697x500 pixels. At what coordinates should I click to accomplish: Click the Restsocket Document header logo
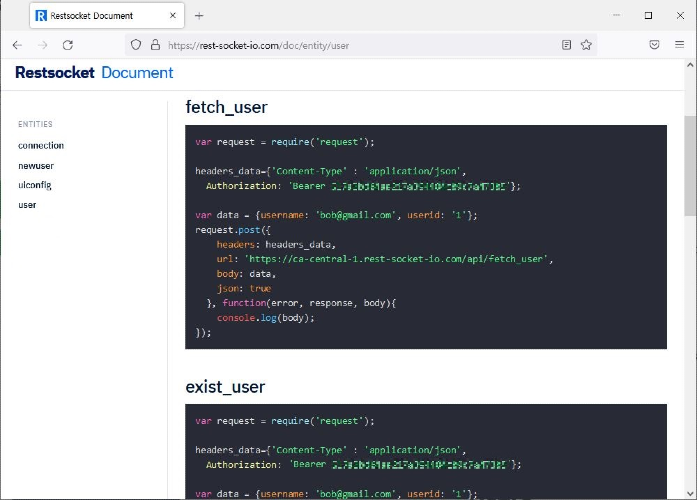[94, 73]
